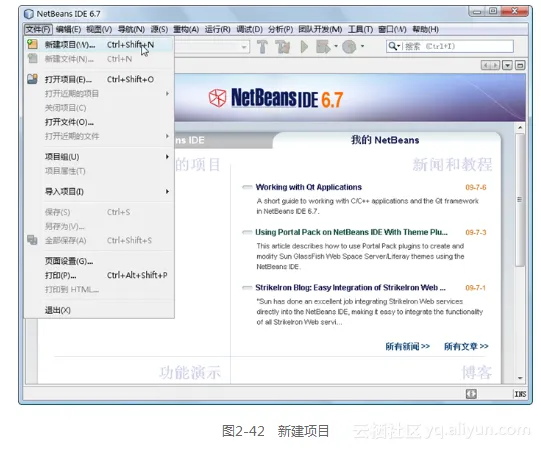This screenshot has height=449, width=541.
Task: Click the status bar notification icon
Action: (x=471, y=394)
